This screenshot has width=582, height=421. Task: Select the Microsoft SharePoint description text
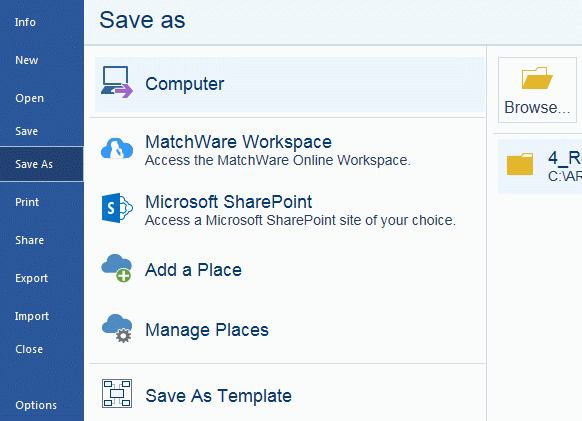pyautogui.click(x=300, y=221)
